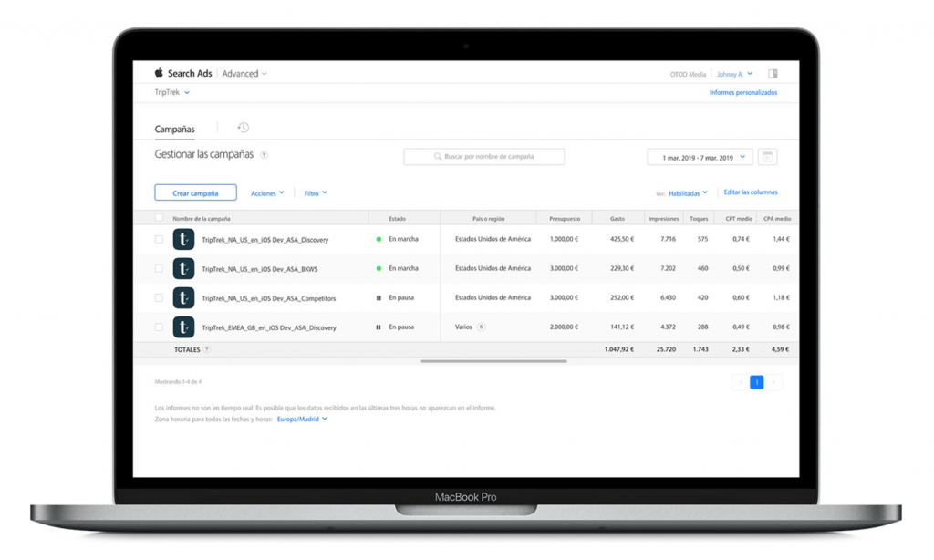Image resolution: width=934 pixels, height=560 pixels.
Task: Click the TripTrek app icon in the BKWS row
Action: tap(183, 269)
